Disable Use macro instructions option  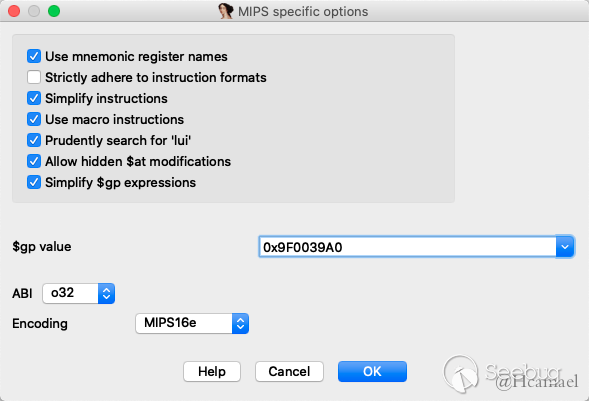34,119
